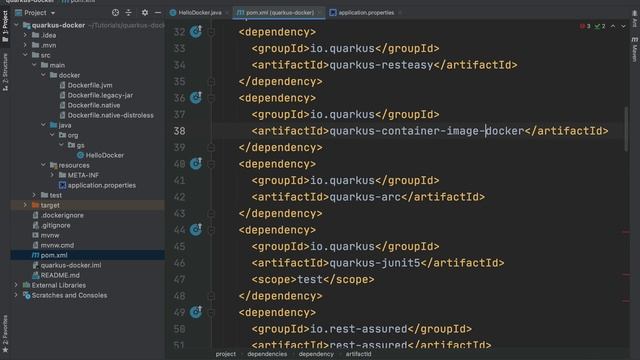The image size is (640, 360).
Task: Click the editor vertical scrollbar
Action: pos(626,129)
